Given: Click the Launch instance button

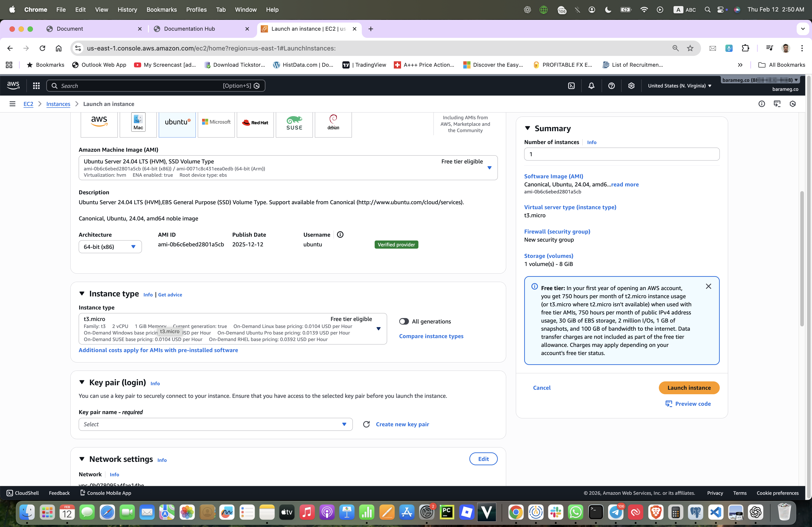Looking at the screenshot, I should [x=689, y=387].
